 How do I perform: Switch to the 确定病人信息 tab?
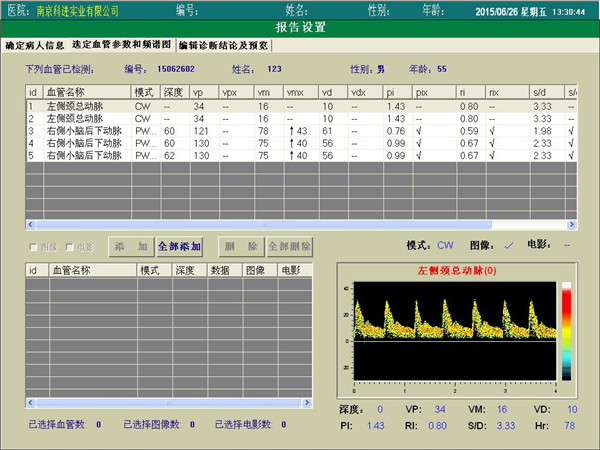tap(34, 46)
